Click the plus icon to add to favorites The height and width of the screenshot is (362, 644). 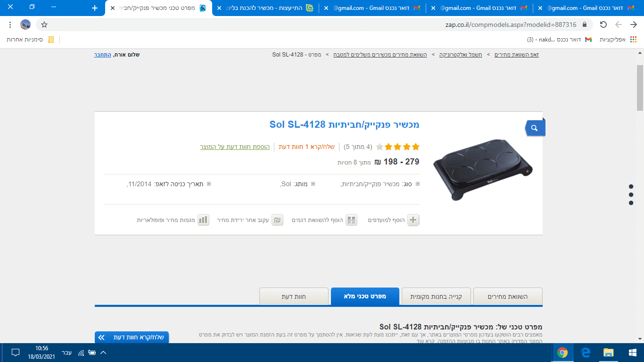[x=413, y=220]
